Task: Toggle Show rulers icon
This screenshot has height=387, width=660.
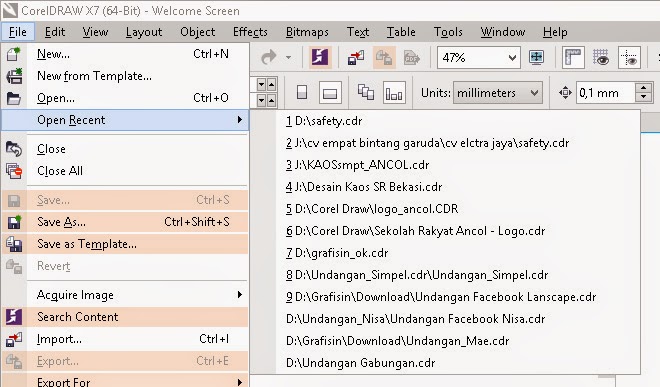Action: [573, 57]
